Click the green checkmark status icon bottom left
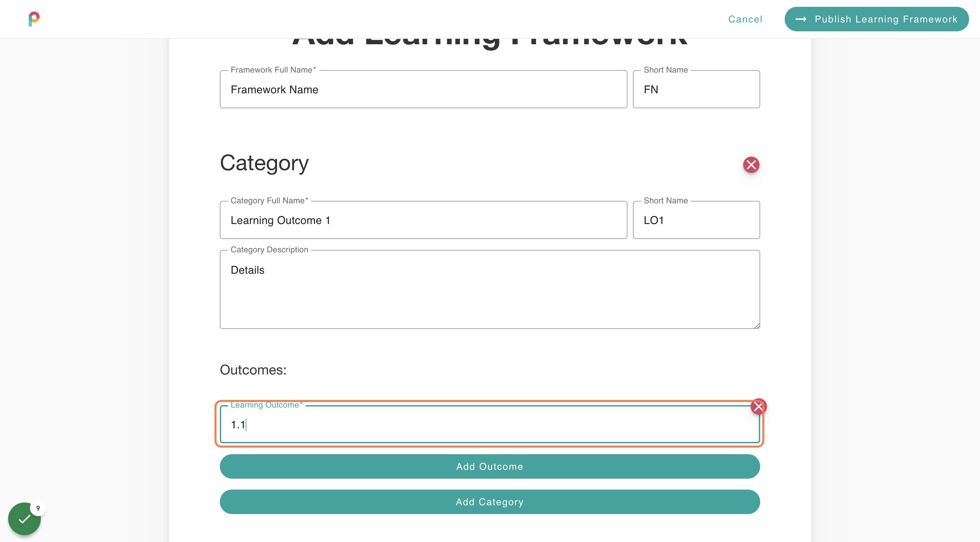Image resolution: width=980 pixels, height=542 pixels. [24, 519]
